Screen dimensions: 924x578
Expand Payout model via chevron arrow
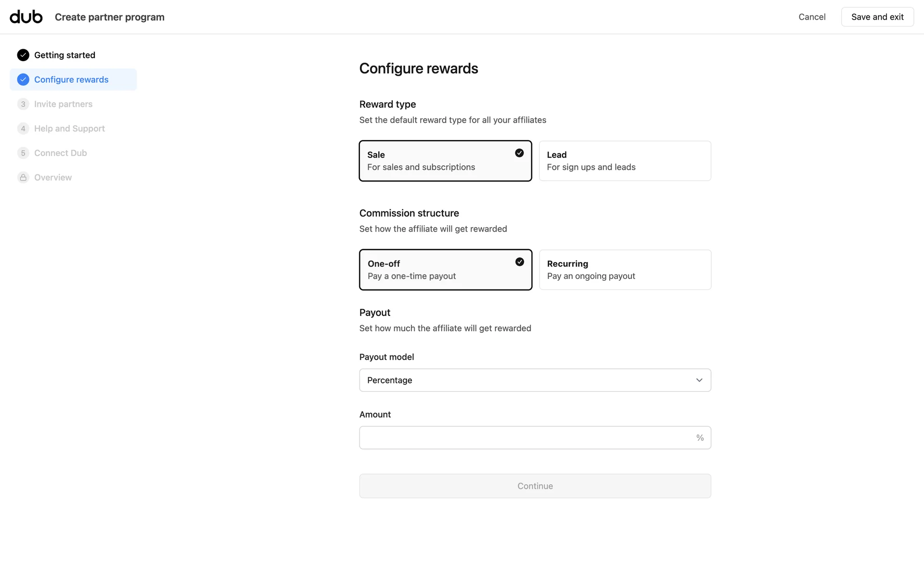click(x=699, y=381)
